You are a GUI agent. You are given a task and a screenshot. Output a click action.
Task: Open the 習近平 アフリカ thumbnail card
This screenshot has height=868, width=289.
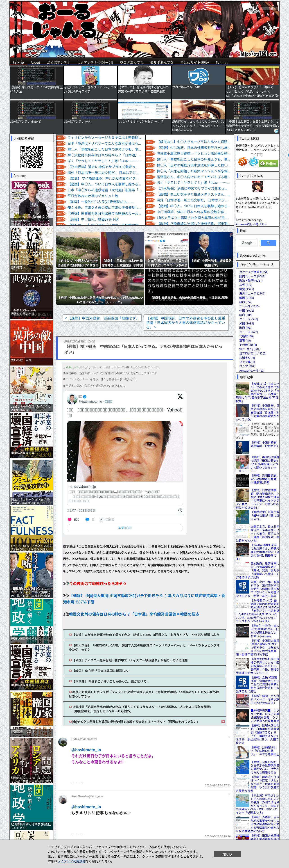point(144,82)
